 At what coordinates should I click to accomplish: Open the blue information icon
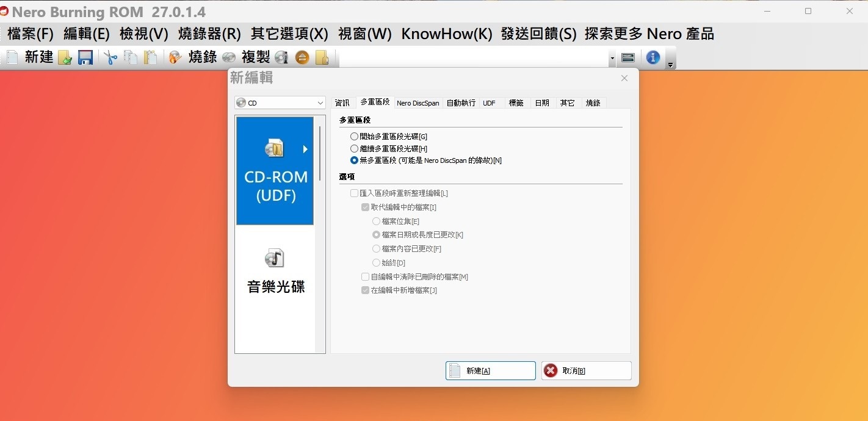click(653, 57)
